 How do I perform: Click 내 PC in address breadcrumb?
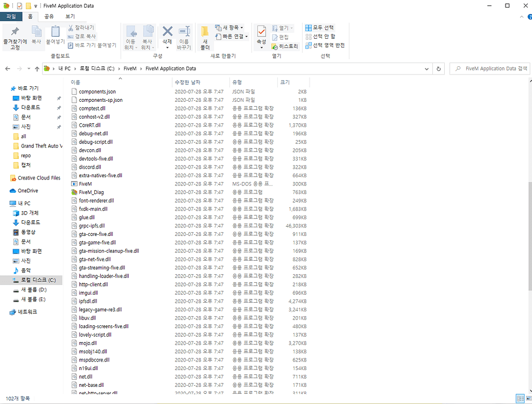click(x=65, y=68)
